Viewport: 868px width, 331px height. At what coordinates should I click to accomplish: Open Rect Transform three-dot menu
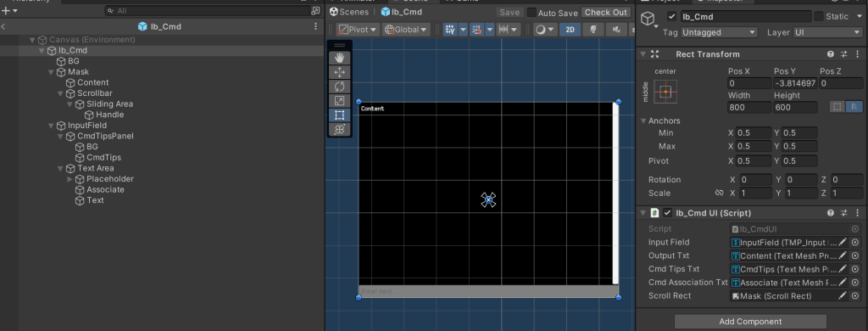[x=858, y=54]
